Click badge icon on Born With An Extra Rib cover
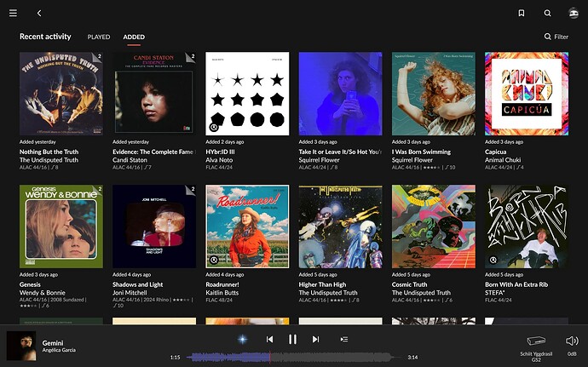The image size is (588, 367). pyautogui.click(x=493, y=260)
